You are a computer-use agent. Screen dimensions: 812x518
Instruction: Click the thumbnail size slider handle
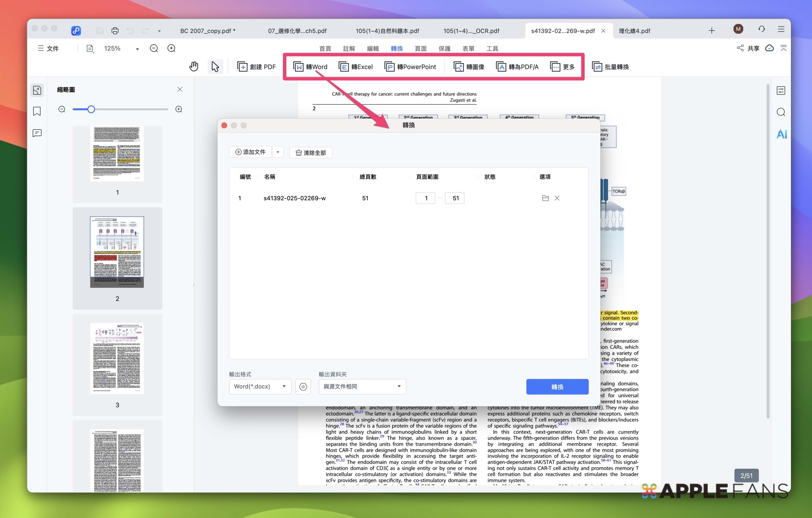click(91, 109)
